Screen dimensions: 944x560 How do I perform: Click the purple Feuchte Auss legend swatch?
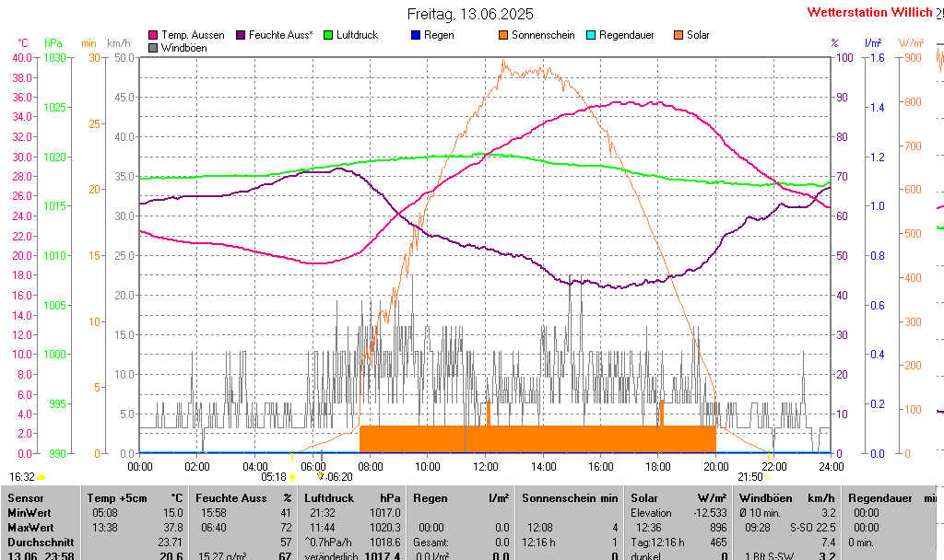[241, 36]
